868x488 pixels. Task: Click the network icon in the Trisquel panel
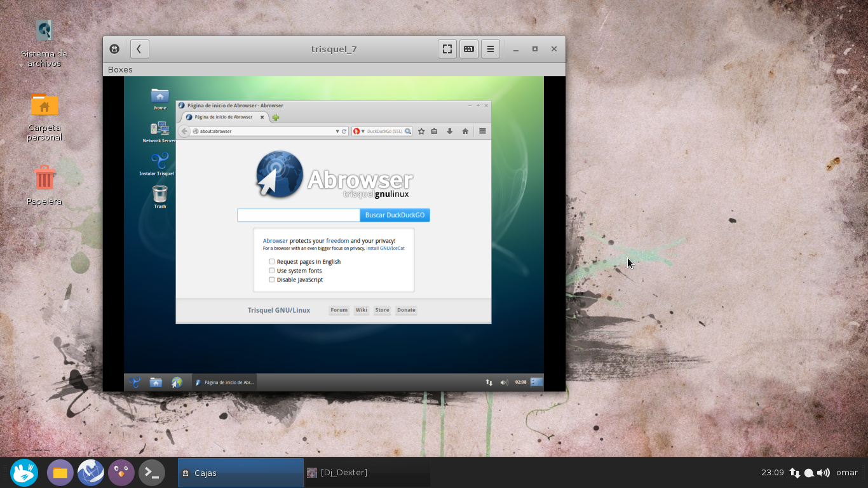[489, 383]
